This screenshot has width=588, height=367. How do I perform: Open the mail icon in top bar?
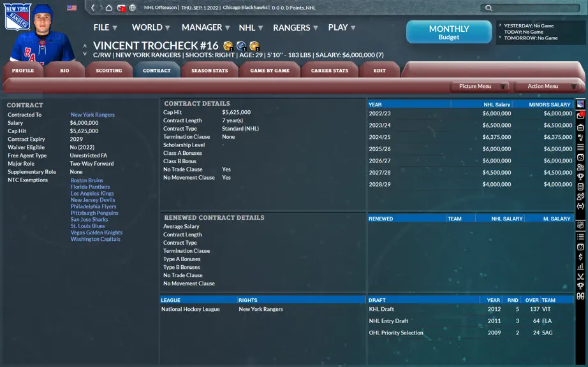click(x=121, y=8)
